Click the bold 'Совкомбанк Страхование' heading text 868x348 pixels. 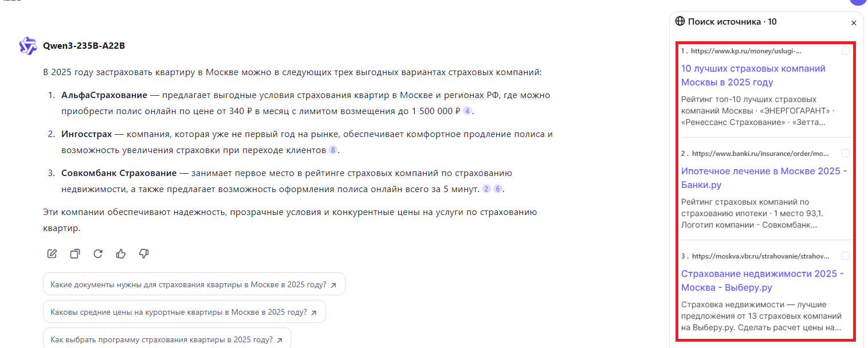(119, 173)
